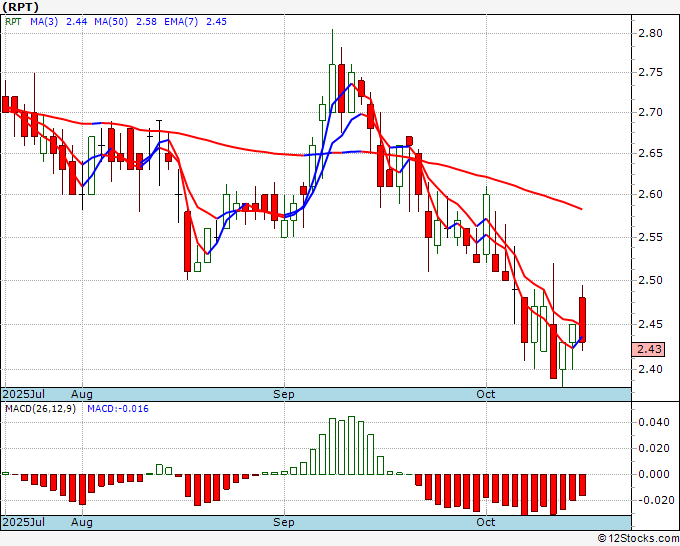This screenshot has height=546, width=680.
Task: Click the tallest green MACD histogram bar
Action: tap(351, 445)
